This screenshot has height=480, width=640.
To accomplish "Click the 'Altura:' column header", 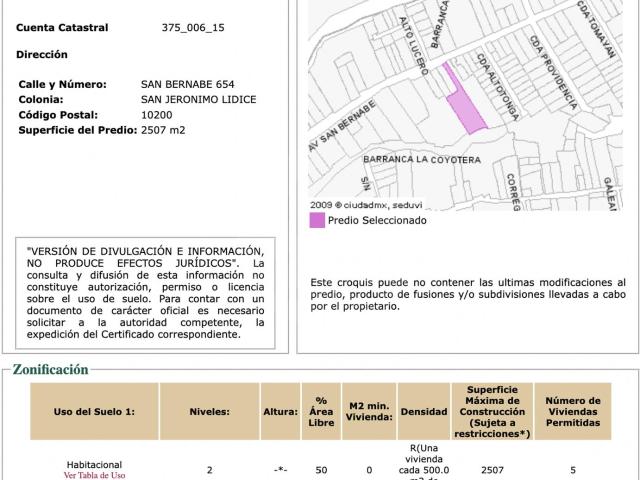I will point(280,411).
